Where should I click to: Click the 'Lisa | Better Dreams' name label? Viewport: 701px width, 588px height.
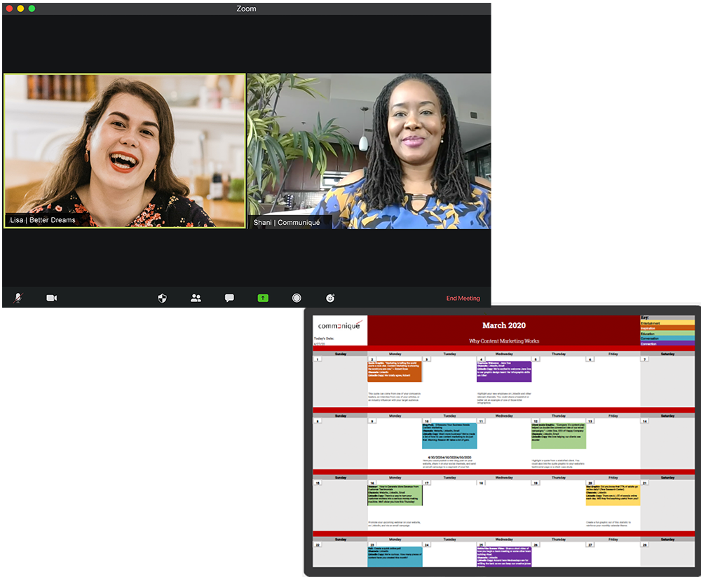[x=43, y=220]
